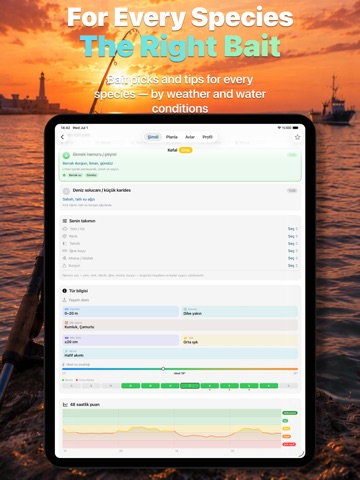Click the weight icon in Kurşun row

click(x=65, y=266)
